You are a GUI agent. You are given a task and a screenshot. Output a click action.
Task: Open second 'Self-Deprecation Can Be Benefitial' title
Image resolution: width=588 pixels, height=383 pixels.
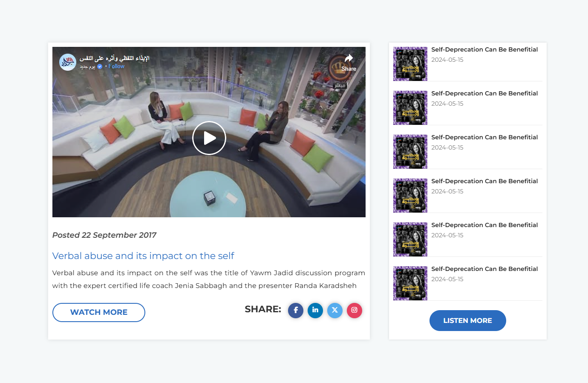(484, 93)
